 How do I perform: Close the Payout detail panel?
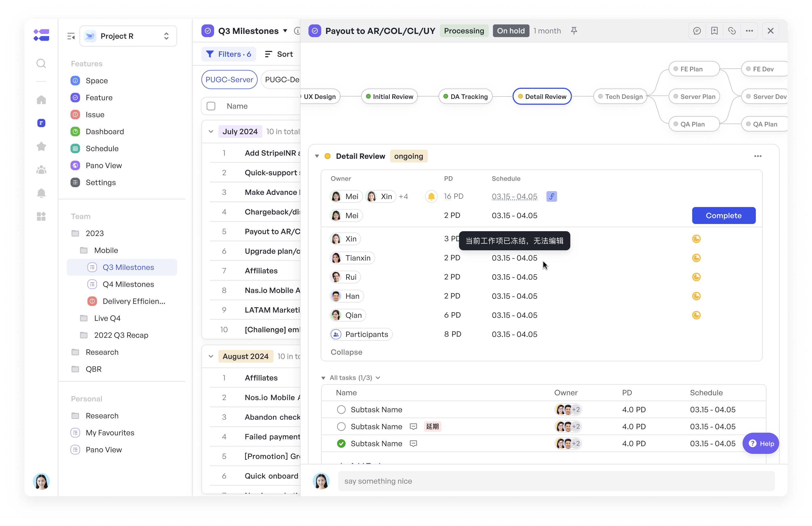pos(770,31)
